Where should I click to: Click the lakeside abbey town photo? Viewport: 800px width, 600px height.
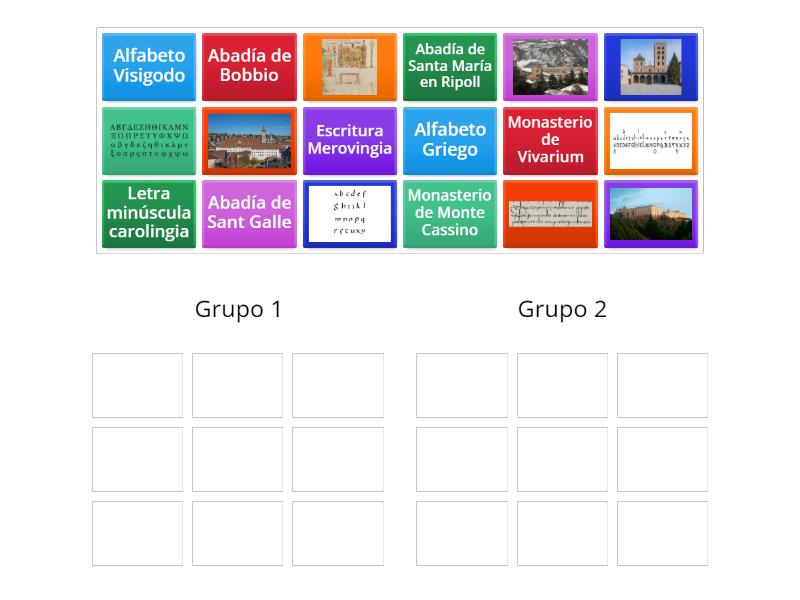[249, 141]
